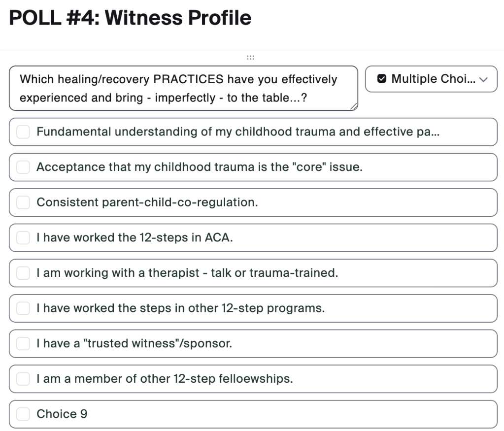Tick the Acceptance "core" issue checkbox

pos(23,167)
